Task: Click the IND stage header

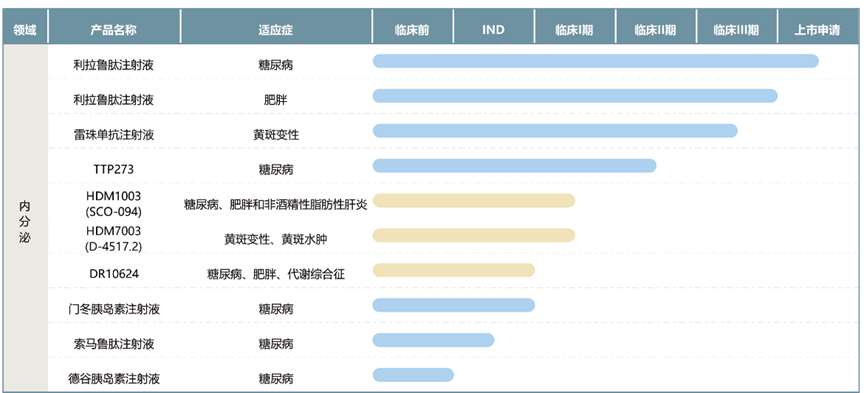Action: [493, 30]
